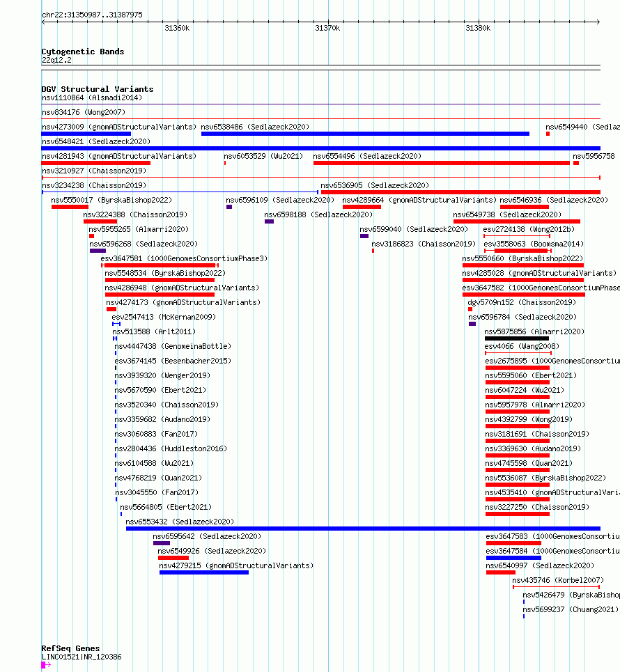Click the nsv5875856 (Almarri2020) black bar
Viewport: 620px width, 672px height.
pos(517,338)
